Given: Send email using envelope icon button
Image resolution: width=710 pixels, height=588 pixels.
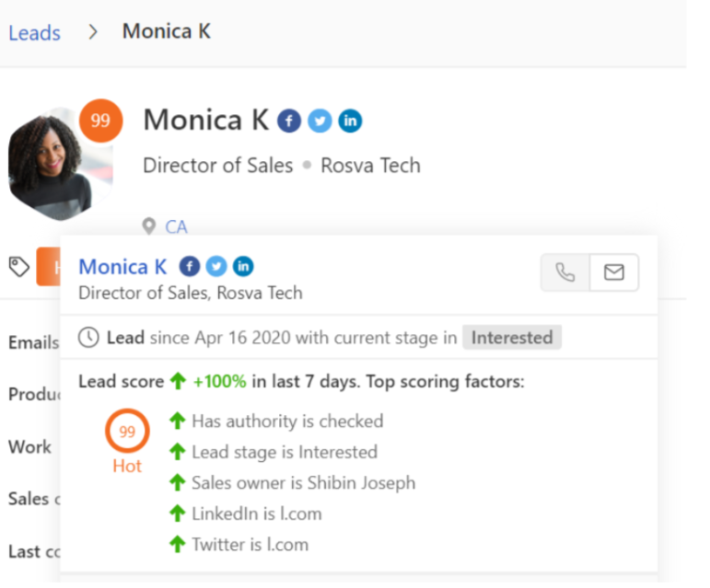Looking at the screenshot, I should pyautogui.click(x=614, y=272).
